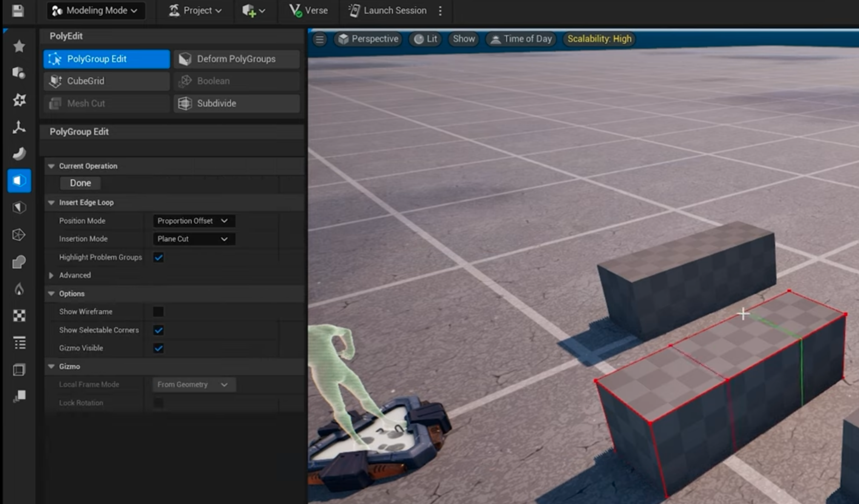Click Launch Session button

[x=387, y=11]
